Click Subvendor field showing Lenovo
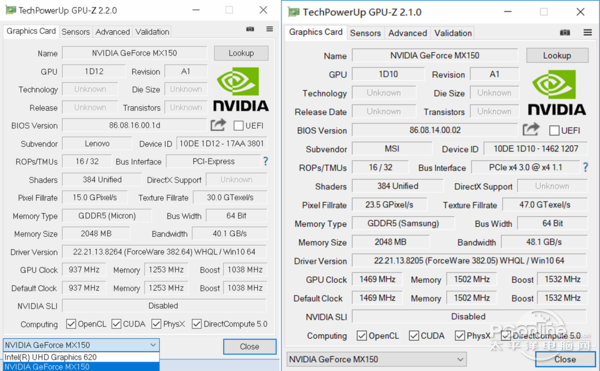 click(x=97, y=143)
